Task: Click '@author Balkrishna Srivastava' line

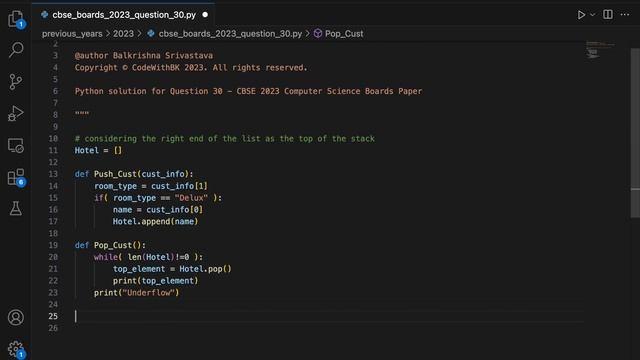Action: [144, 56]
